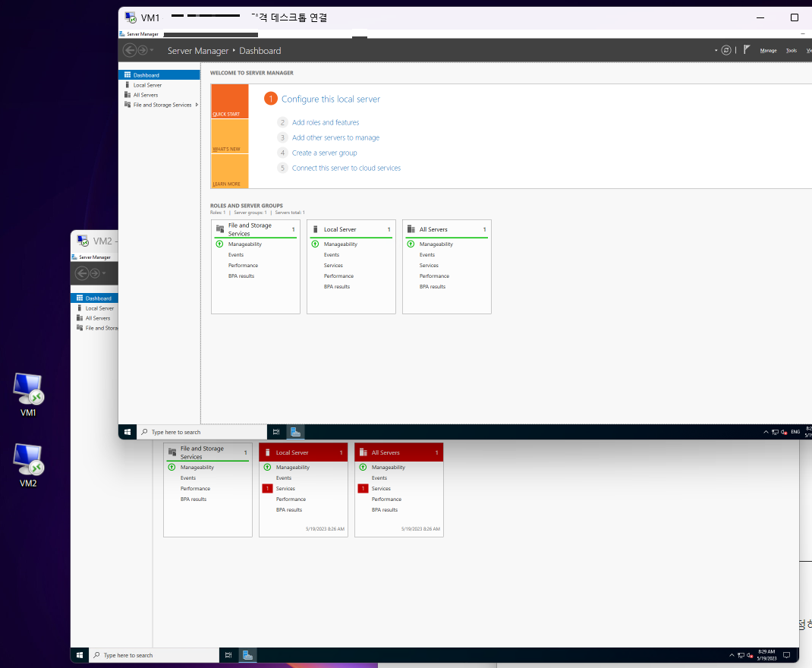Image resolution: width=812 pixels, height=668 pixels.
Task: Open the notifications flag in VM1 Server Manager
Action: [x=746, y=49]
